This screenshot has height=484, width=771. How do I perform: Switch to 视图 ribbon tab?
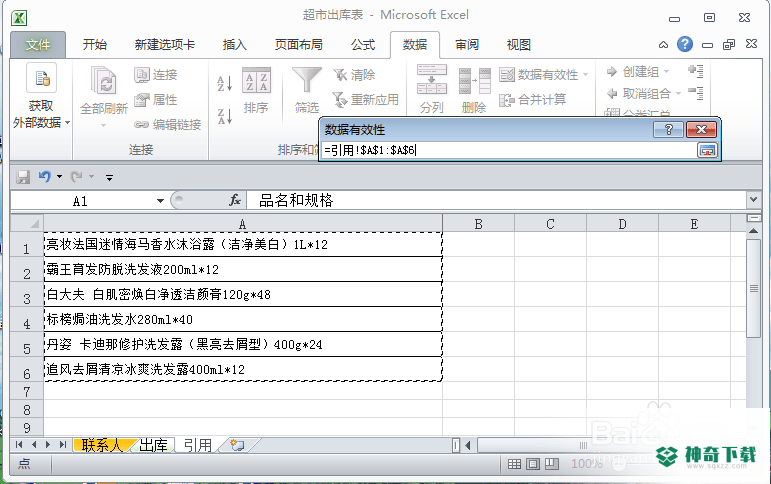click(518, 45)
